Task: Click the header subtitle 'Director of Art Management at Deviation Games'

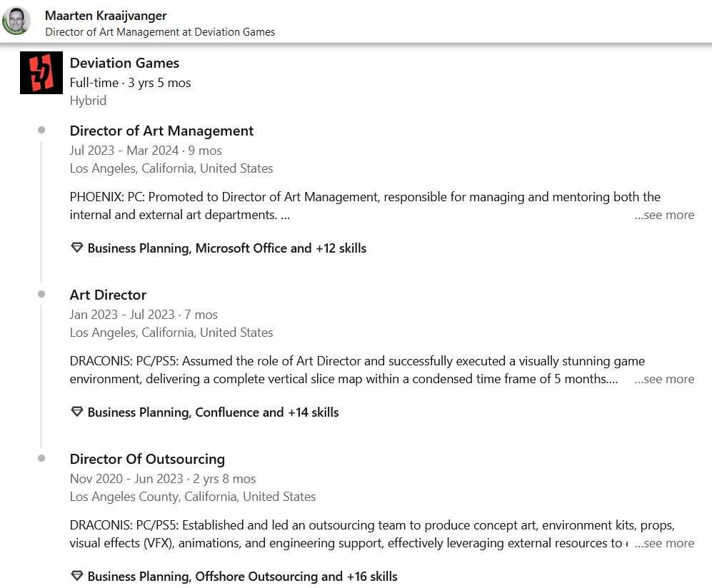Action: (x=160, y=32)
